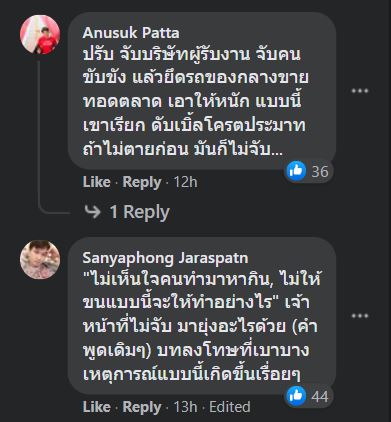Click the 12h timestamp

coord(186,182)
